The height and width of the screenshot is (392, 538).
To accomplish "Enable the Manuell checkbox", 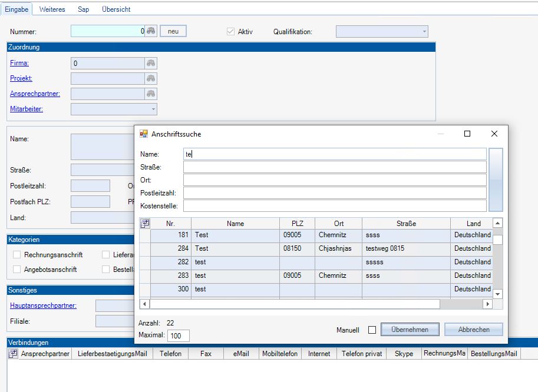I will (x=372, y=330).
